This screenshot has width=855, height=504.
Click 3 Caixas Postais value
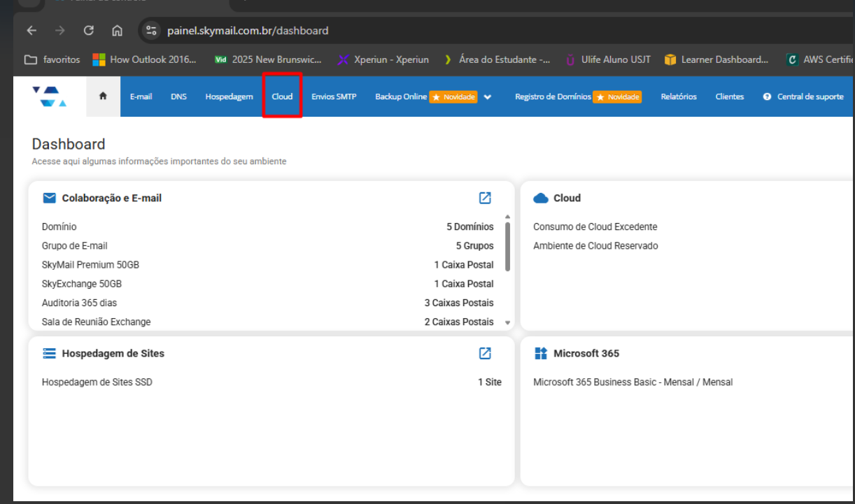point(459,303)
